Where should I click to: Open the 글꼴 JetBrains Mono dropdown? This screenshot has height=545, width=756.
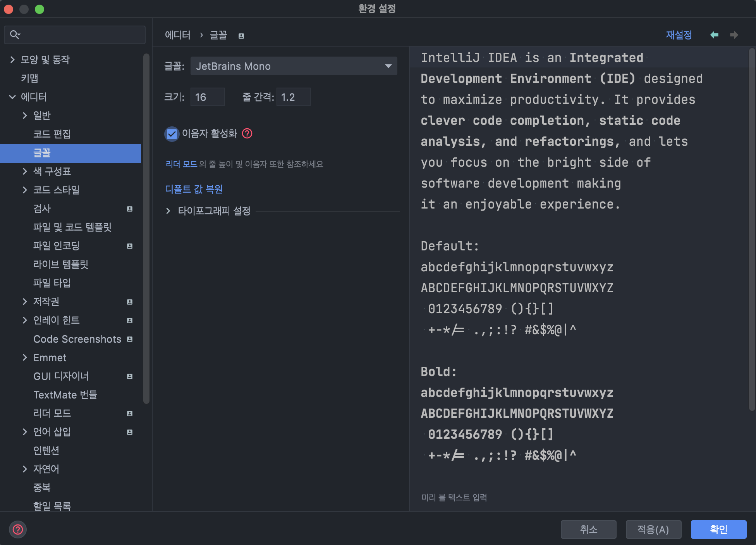coord(294,66)
